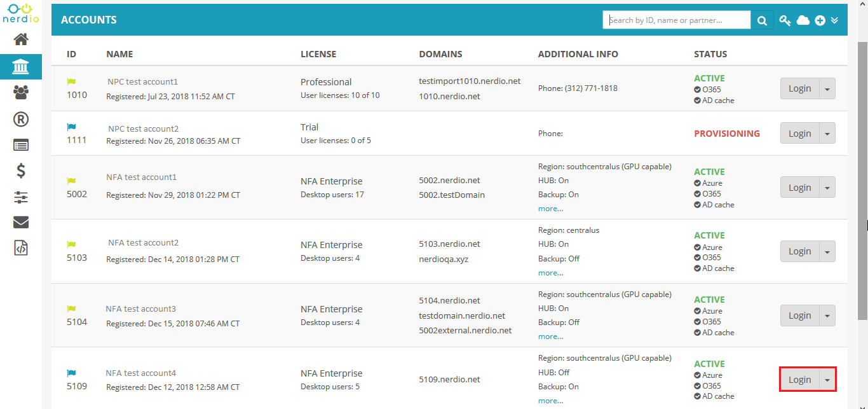Click domain 5002external.nerdio.net
This screenshot has width=868, height=409.
(x=465, y=331)
